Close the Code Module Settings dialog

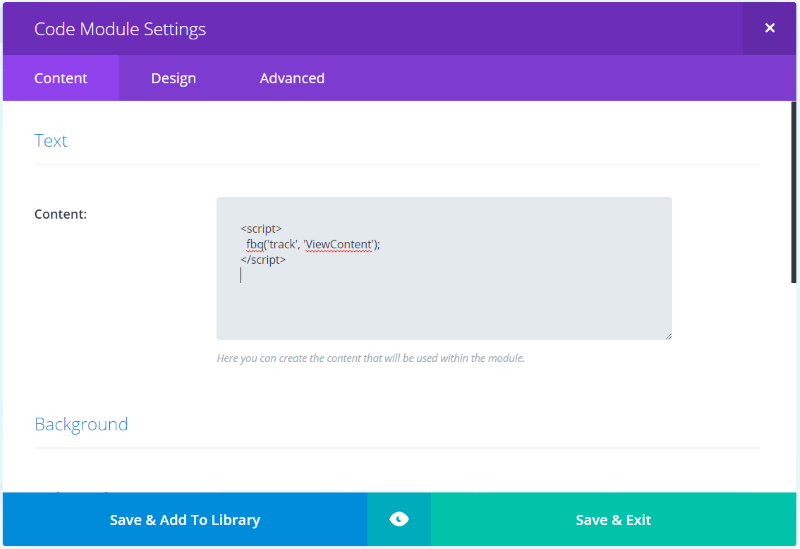(x=769, y=28)
